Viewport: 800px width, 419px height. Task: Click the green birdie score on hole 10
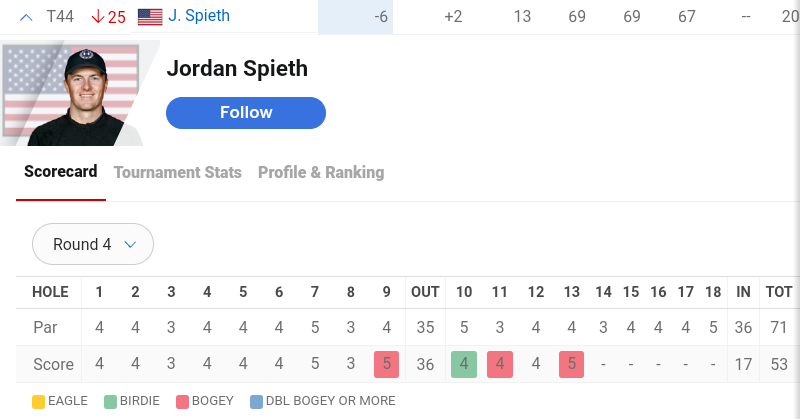tap(464, 364)
